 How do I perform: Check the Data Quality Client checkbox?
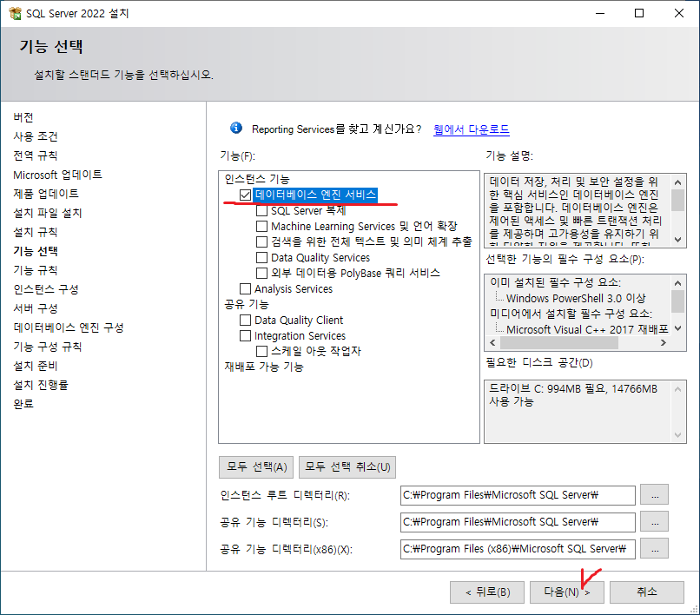[245, 321]
